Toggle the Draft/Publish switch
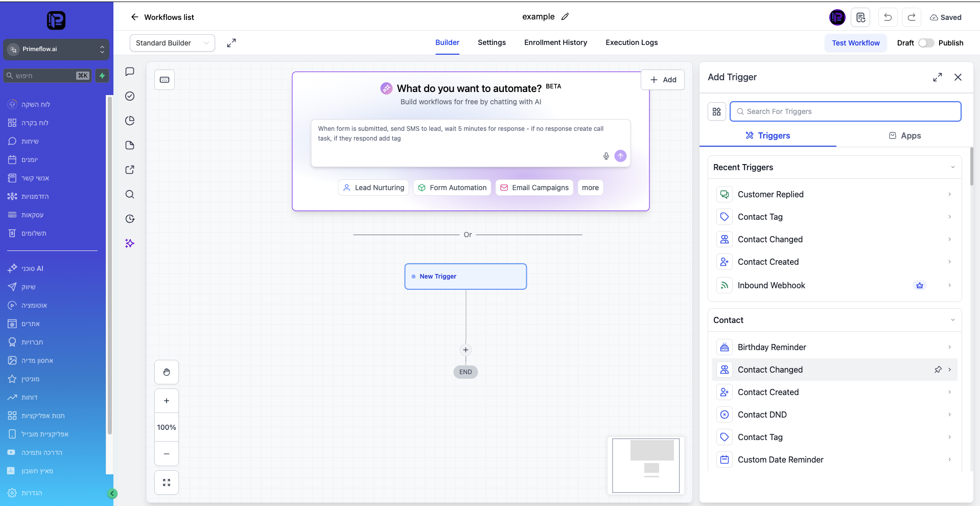The width and height of the screenshot is (980, 506). 926,43
